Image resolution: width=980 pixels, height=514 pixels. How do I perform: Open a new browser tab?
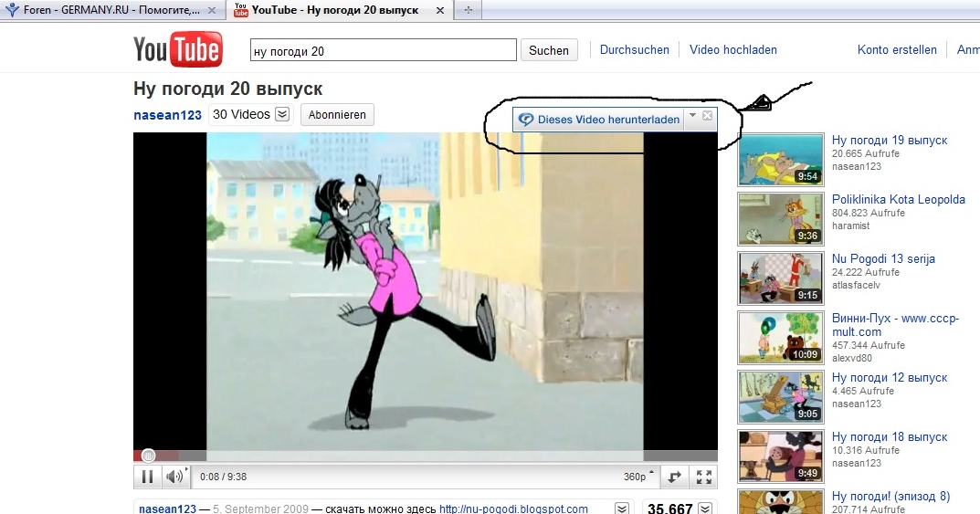click(469, 10)
